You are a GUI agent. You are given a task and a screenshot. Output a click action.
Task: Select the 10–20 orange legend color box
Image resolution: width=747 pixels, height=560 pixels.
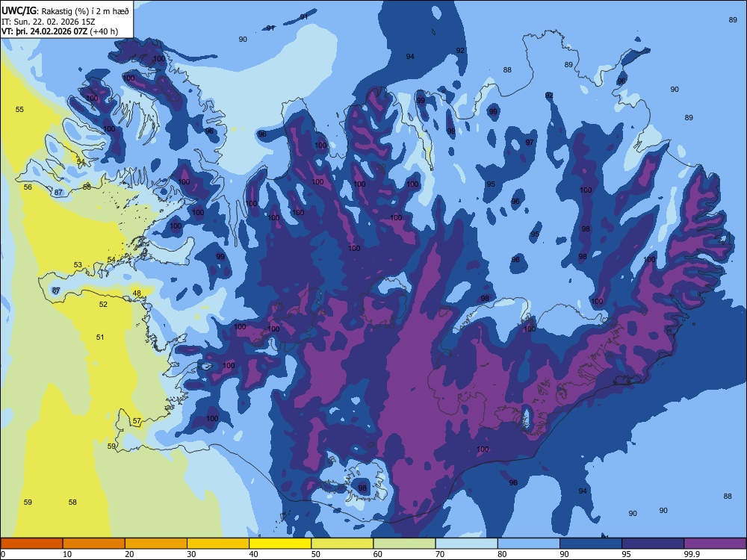(94, 544)
